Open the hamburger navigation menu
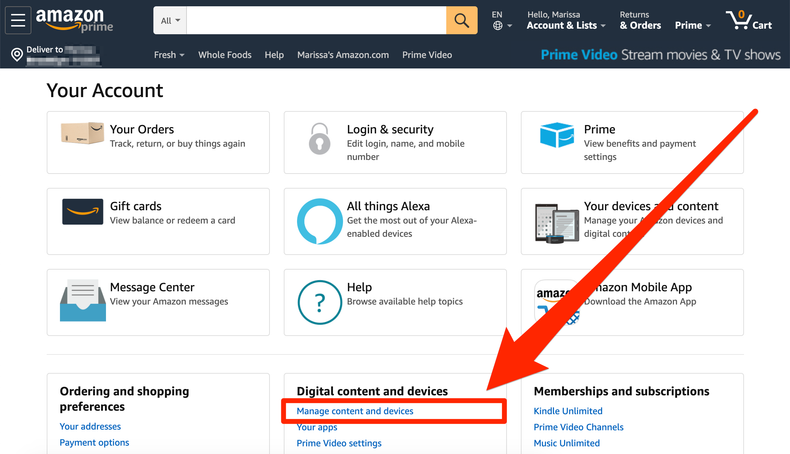The height and width of the screenshot is (454, 790). tap(19, 21)
